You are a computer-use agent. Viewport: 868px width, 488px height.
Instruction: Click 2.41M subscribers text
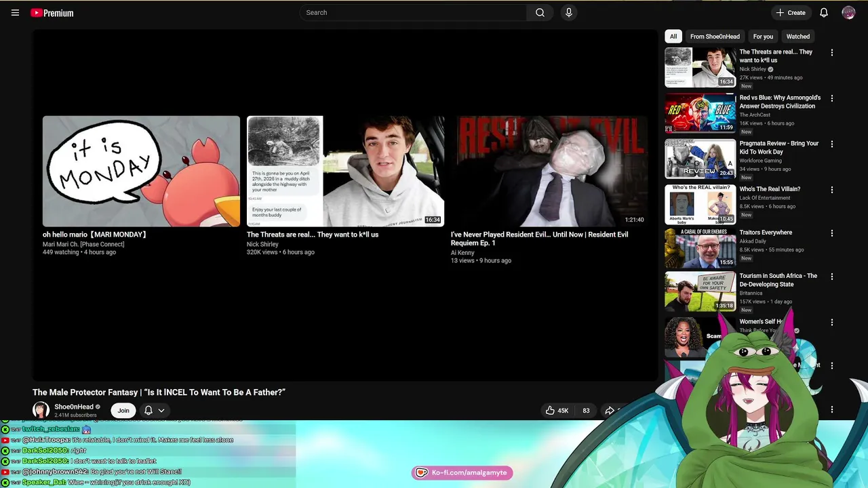tap(75, 415)
